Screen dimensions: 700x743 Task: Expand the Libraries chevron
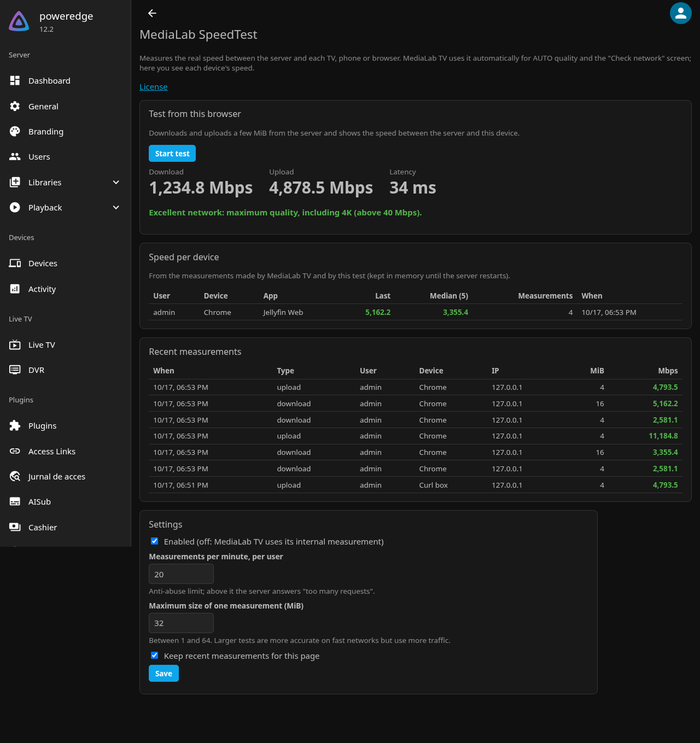tap(116, 182)
